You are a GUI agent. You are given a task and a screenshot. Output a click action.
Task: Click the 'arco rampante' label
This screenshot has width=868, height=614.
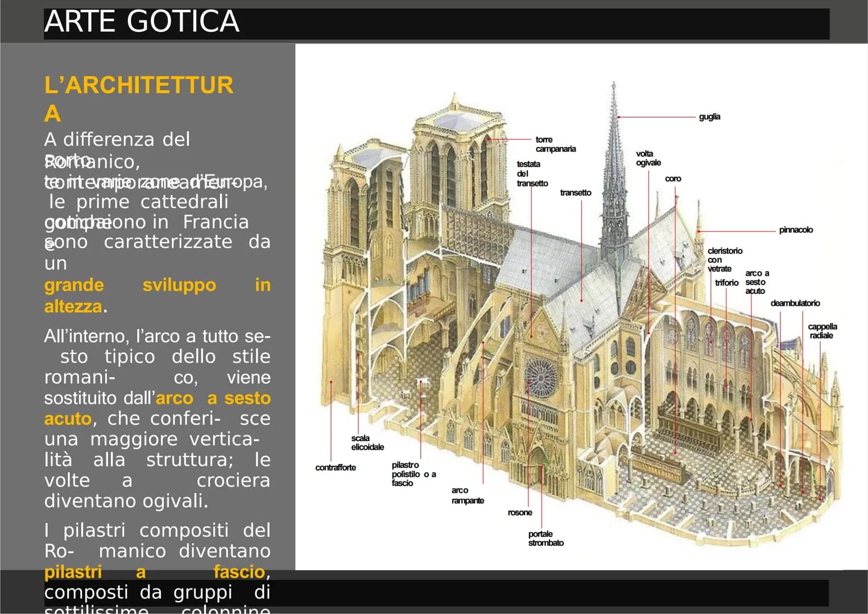pyautogui.click(x=468, y=495)
